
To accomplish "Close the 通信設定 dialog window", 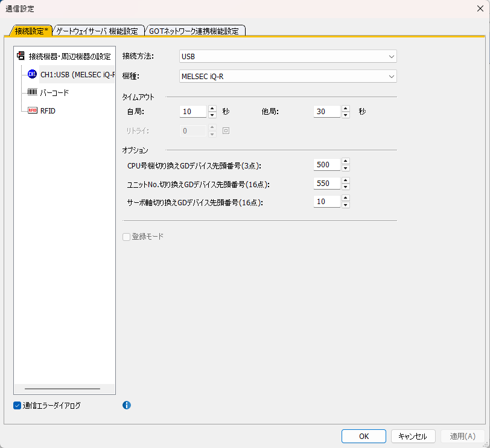I will 479,8.
